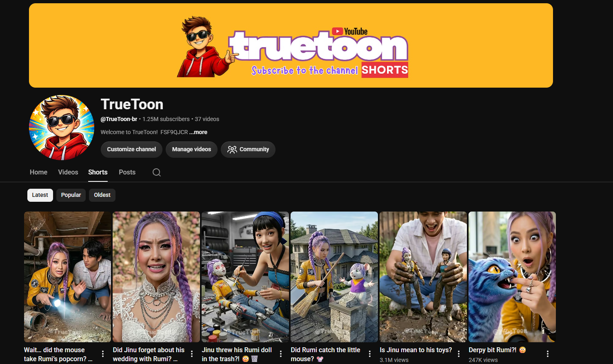Viewport: 613px width, 364px height.
Task: Open 'Jinu threw his Rumi doll in the trash' title
Action: pyautogui.click(x=237, y=354)
